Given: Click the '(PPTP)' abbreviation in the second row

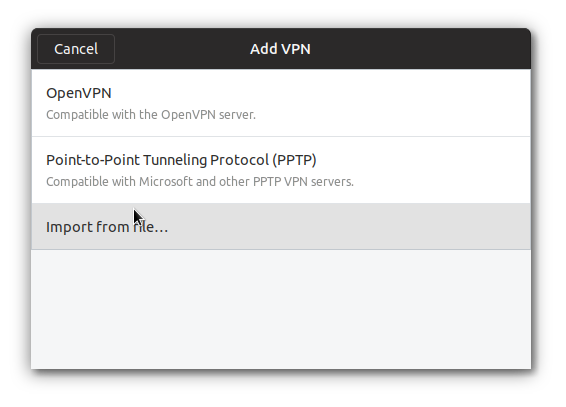Looking at the screenshot, I should pyautogui.click(x=294, y=160).
